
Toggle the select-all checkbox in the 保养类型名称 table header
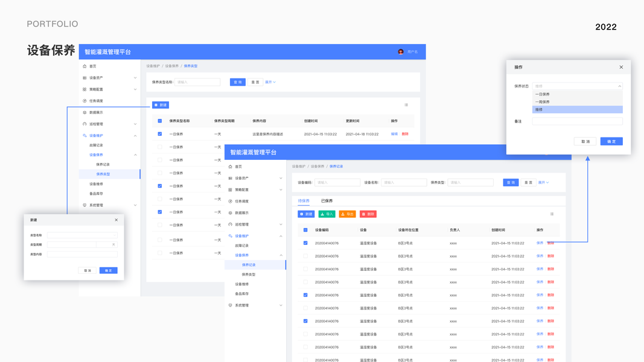coord(160,121)
